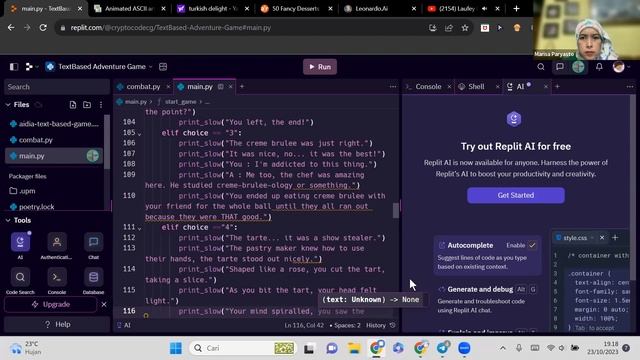The width and height of the screenshot is (640, 360).
Task: Click the New file icon in Files
Action: (x=73, y=105)
